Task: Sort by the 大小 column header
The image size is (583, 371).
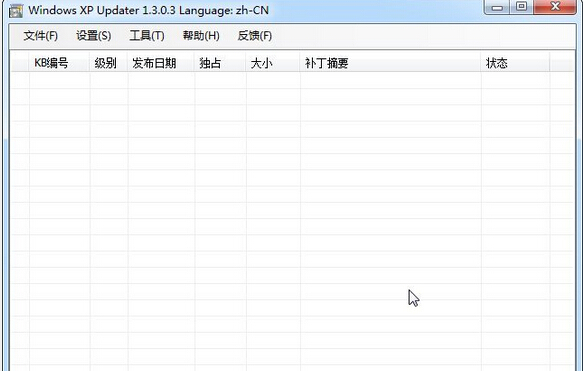Action: [273, 63]
